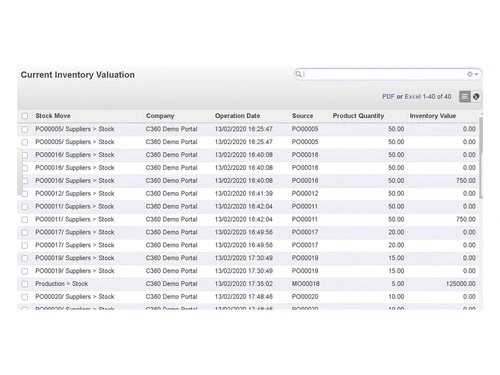The image size is (500, 375).
Task: Select source cell 'PO00012'
Action: point(305,193)
